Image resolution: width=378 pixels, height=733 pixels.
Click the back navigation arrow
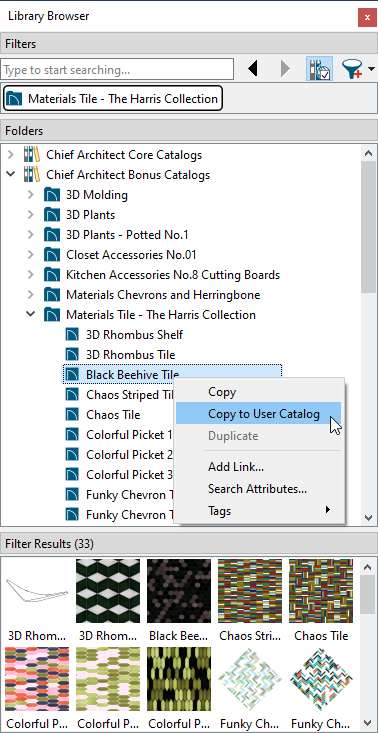pyautogui.click(x=253, y=69)
